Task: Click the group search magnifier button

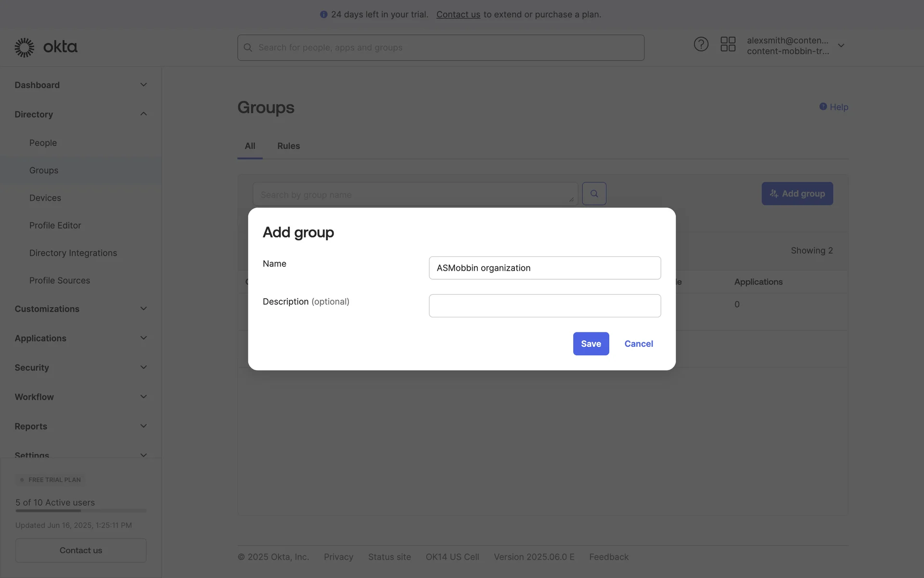Action: (x=594, y=194)
